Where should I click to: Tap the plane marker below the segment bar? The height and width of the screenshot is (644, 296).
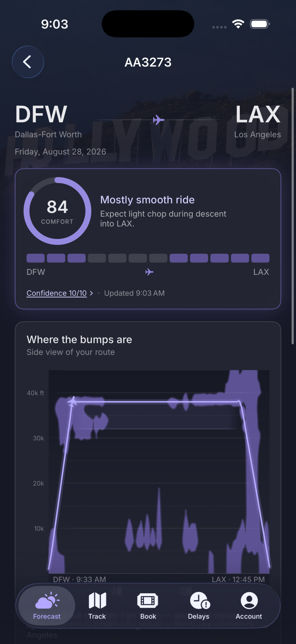point(149,272)
